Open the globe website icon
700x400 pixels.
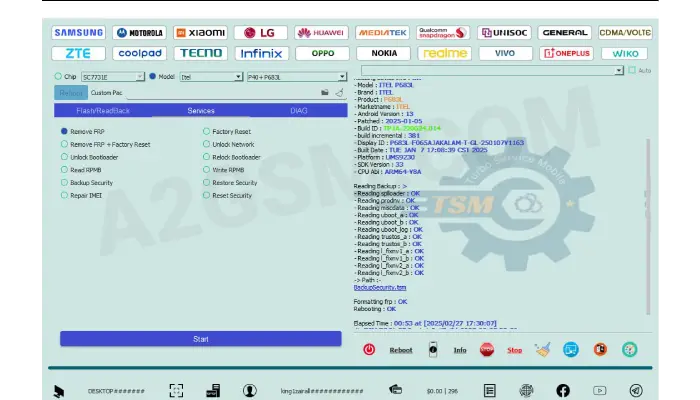point(526,391)
